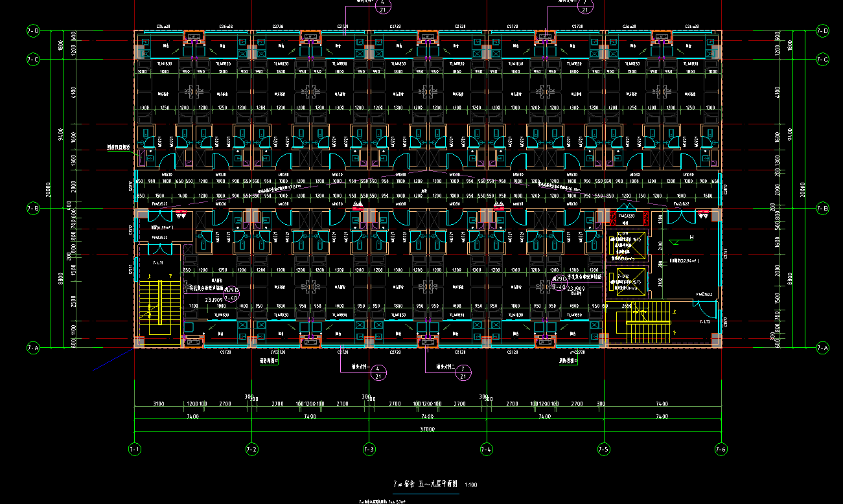This screenshot has width=843, height=504.
Task: Click the top-right detail callout bubble 7/21
Action: (585, 6)
